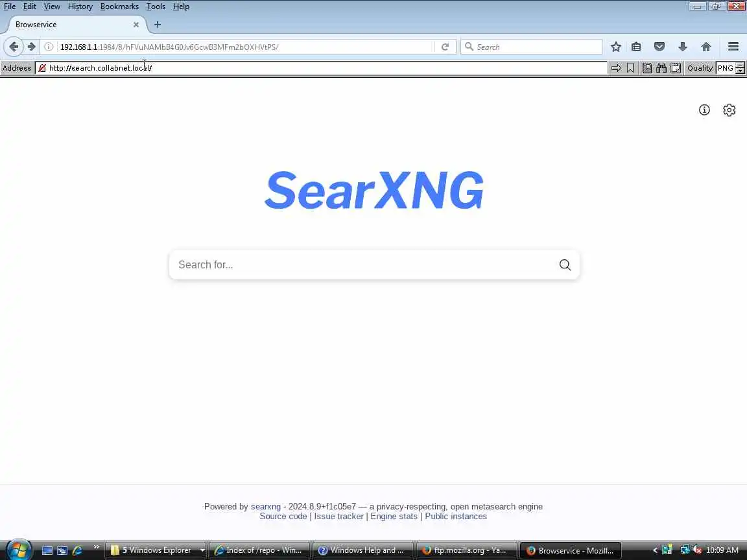Click the insecure lock icon in Browservice address bar
This screenshot has width=747, height=560.
pyautogui.click(x=42, y=68)
